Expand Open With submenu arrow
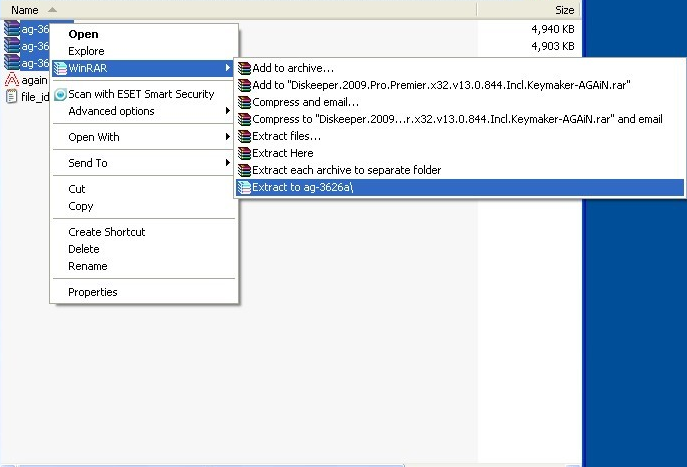687x467 pixels. coord(227,137)
